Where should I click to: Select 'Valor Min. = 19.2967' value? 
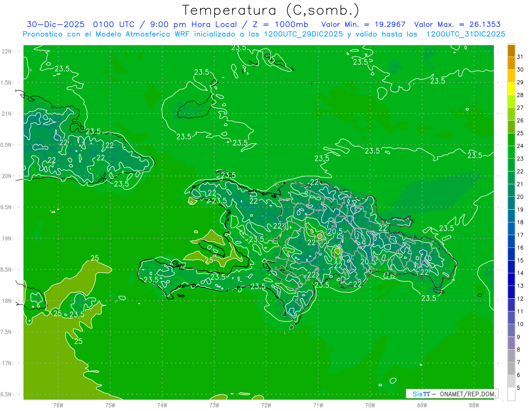point(364,24)
